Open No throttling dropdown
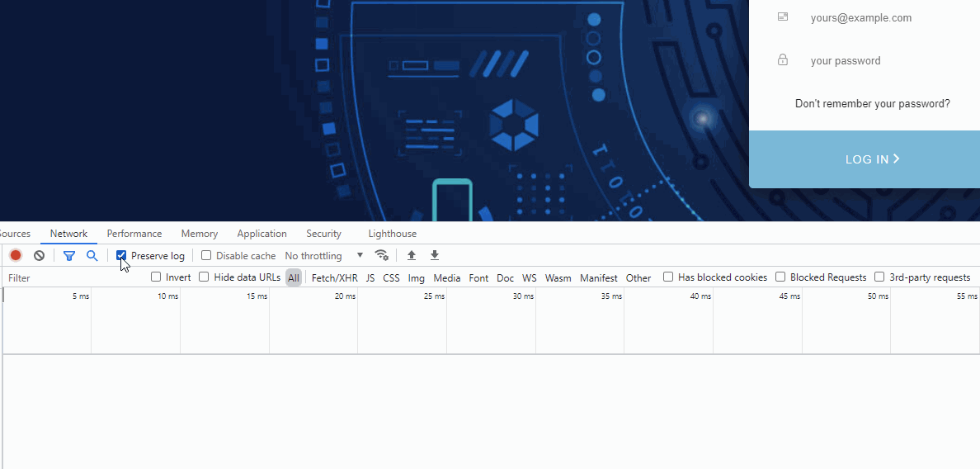Screen dimensions: 980x469 (x=323, y=256)
